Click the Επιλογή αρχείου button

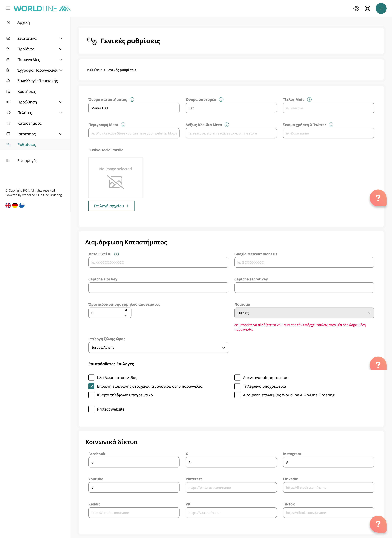(111, 206)
